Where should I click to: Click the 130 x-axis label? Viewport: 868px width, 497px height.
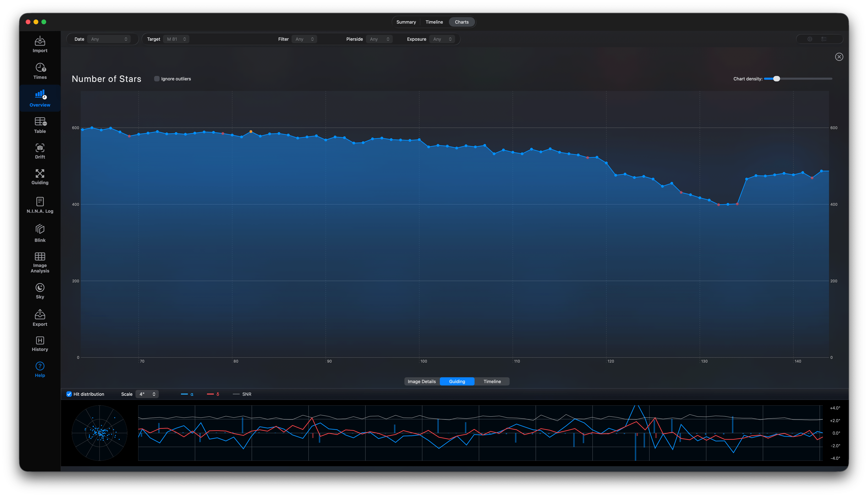704,361
